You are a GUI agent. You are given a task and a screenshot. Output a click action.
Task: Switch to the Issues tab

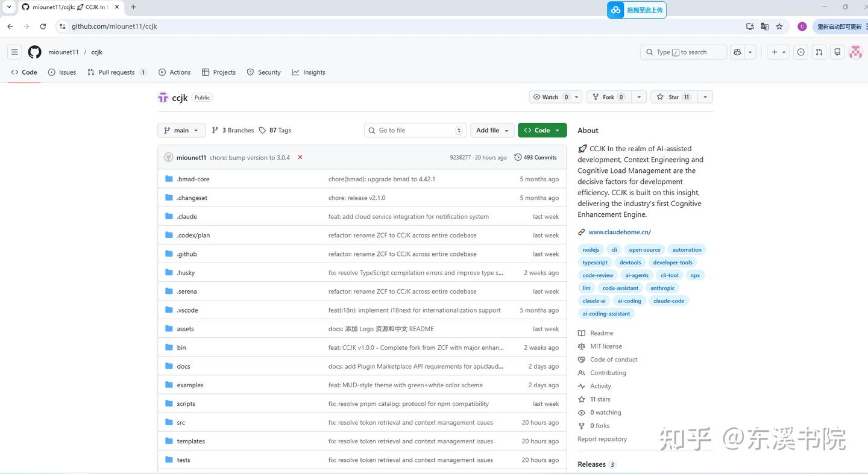click(62, 72)
